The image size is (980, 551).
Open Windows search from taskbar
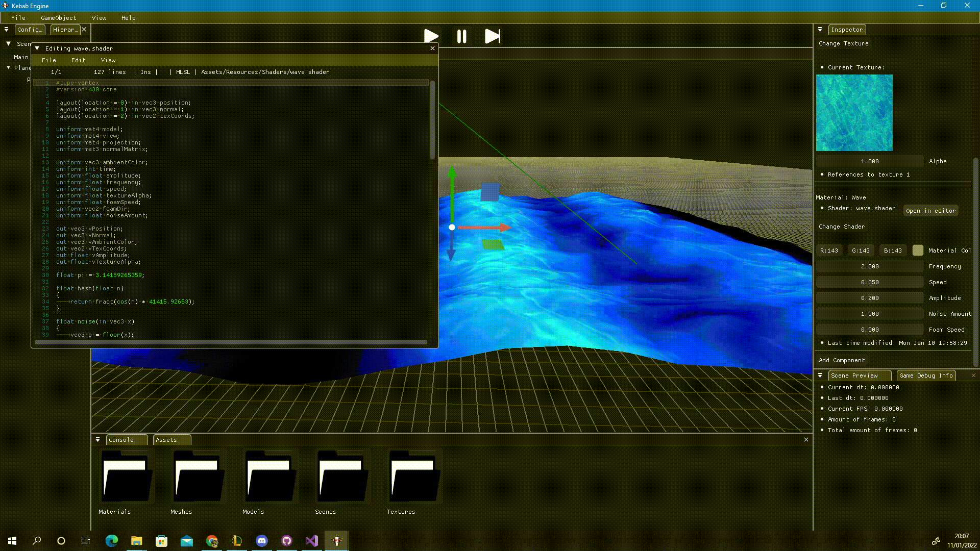(x=37, y=541)
